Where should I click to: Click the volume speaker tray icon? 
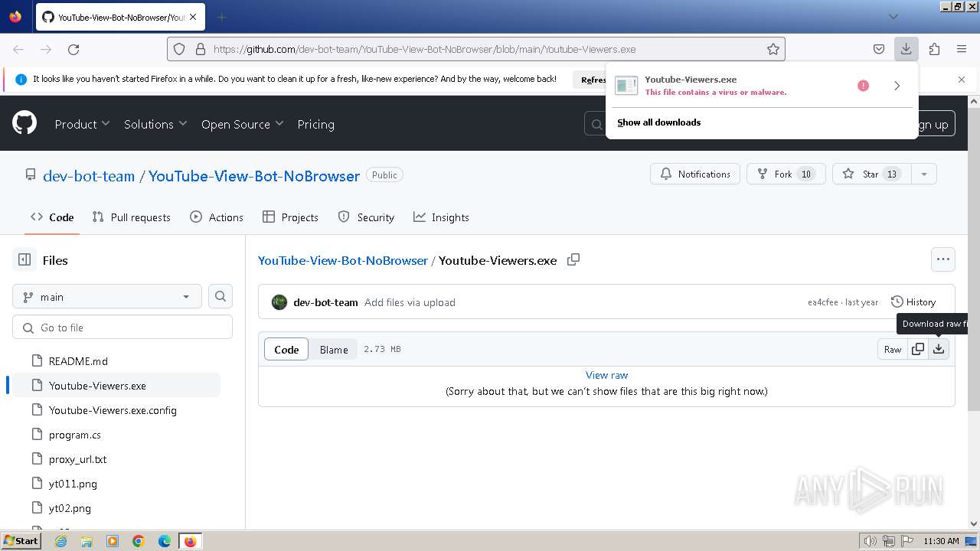(871, 541)
